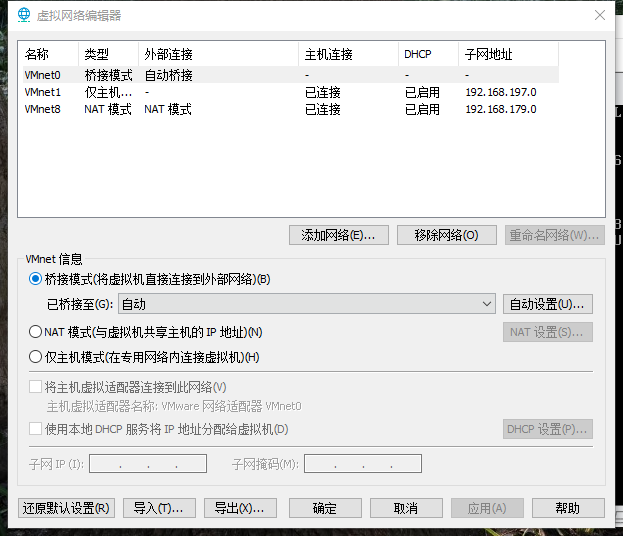Confirm with 确定 button
623x536 pixels.
[x=325, y=508]
